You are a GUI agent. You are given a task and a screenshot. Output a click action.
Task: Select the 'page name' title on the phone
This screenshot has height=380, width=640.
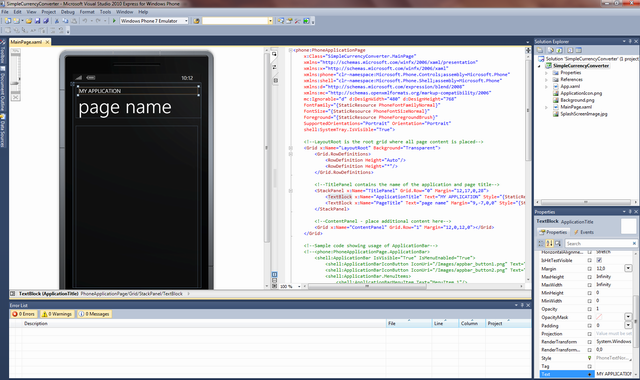(125, 108)
